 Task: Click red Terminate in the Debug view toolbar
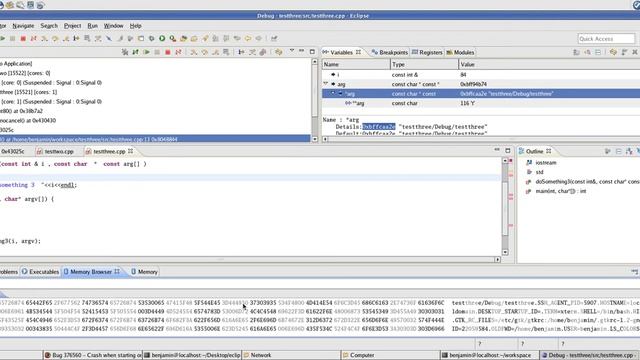pyautogui.click(x=167, y=52)
